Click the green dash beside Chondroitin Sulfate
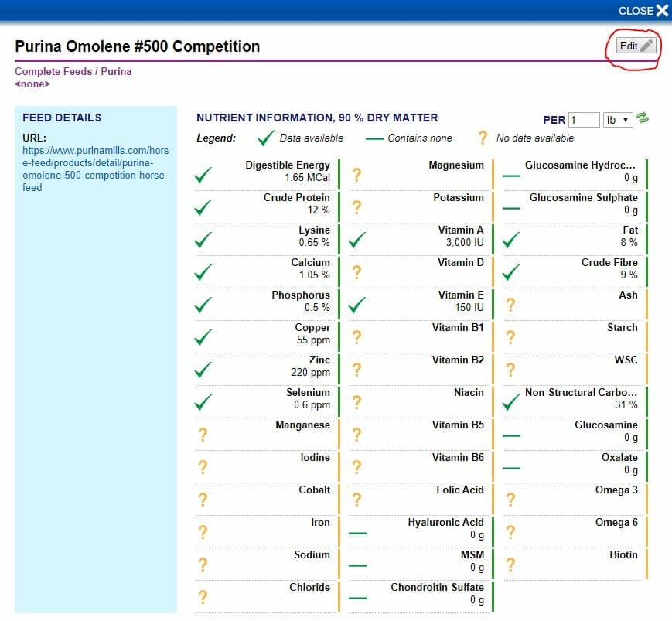 point(356,598)
